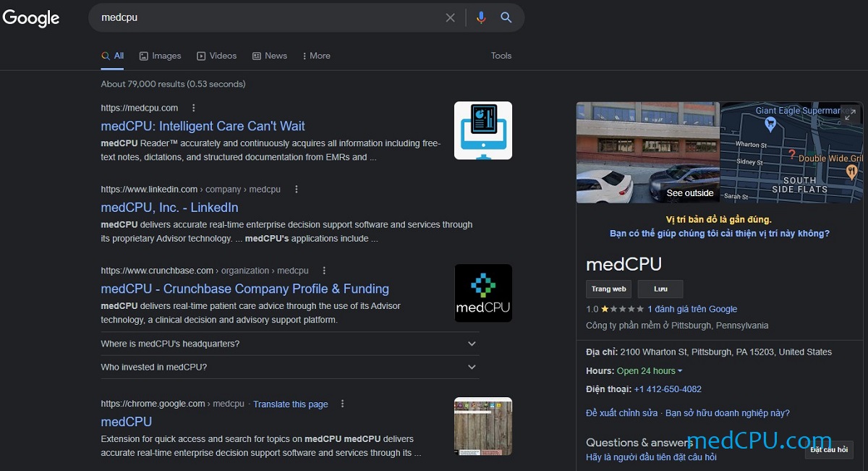This screenshot has height=471, width=868.
Task: Expand 'Who invested in medCPU?' question
Action: click(x=290, y=367)
